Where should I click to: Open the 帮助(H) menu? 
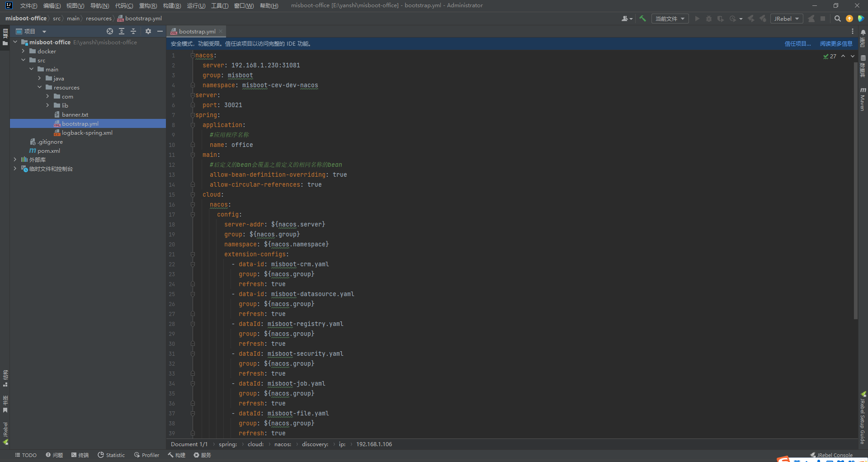(x=269, y=5)
